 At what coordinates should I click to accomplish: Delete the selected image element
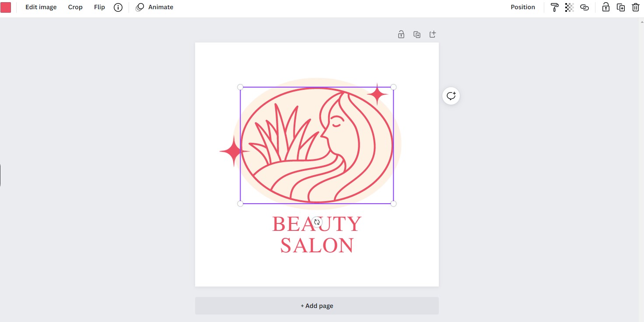click(x=636, y=7)
